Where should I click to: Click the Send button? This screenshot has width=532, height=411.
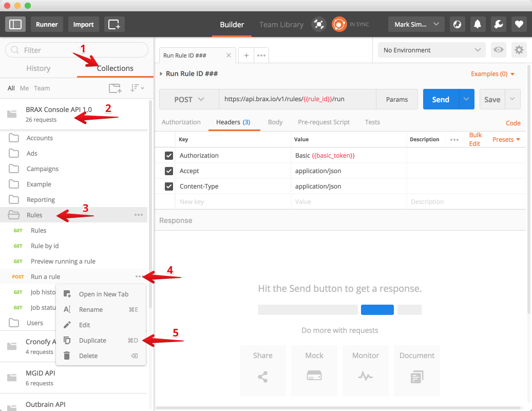coord(441,100)
